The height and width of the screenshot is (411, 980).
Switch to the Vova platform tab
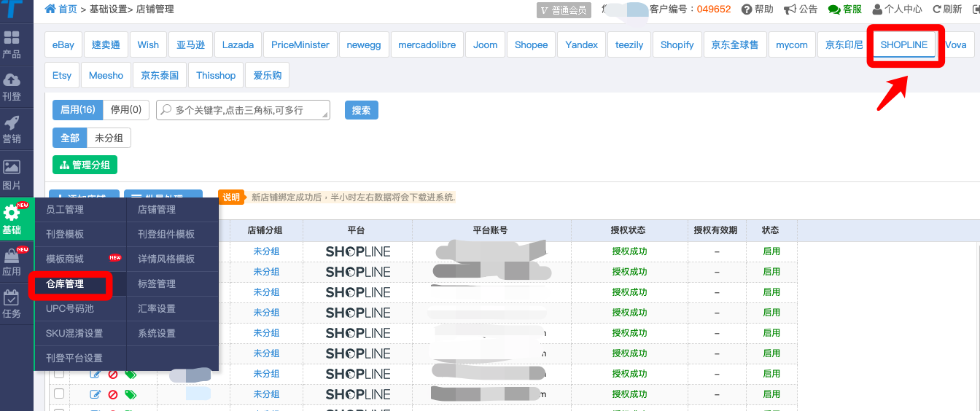point(956,44)
